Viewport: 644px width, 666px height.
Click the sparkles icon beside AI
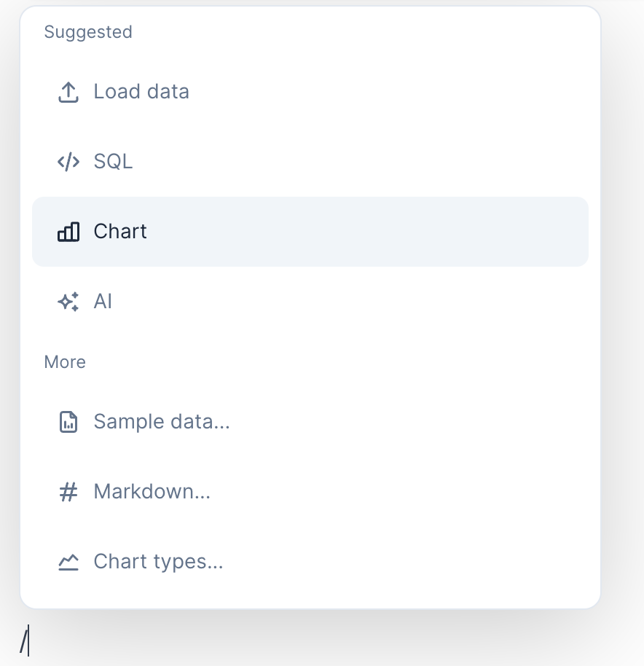[68, 302]
